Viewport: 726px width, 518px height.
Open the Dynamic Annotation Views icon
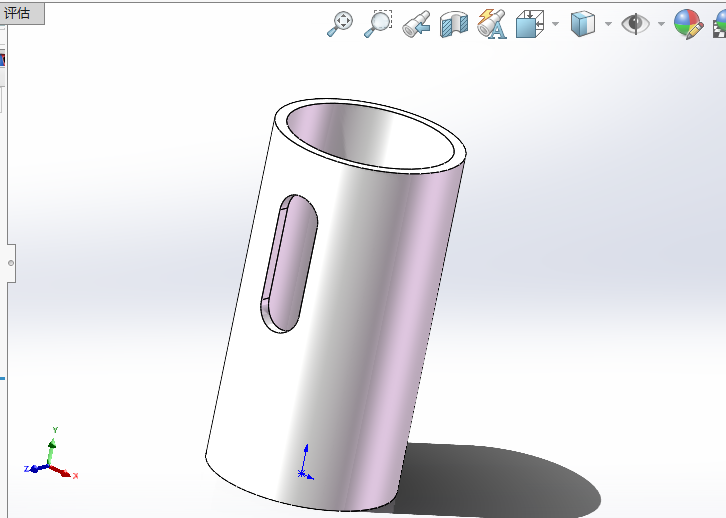[492, 24]
